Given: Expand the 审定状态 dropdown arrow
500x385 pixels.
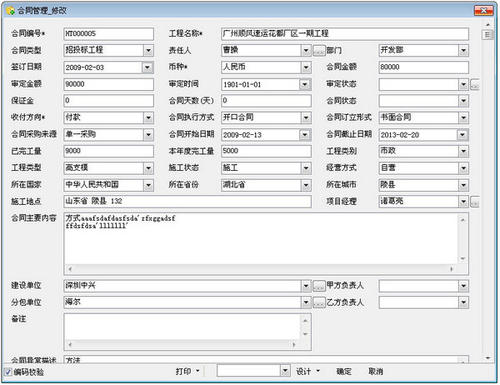Looking at the screenshot, I should click(463, 84).
